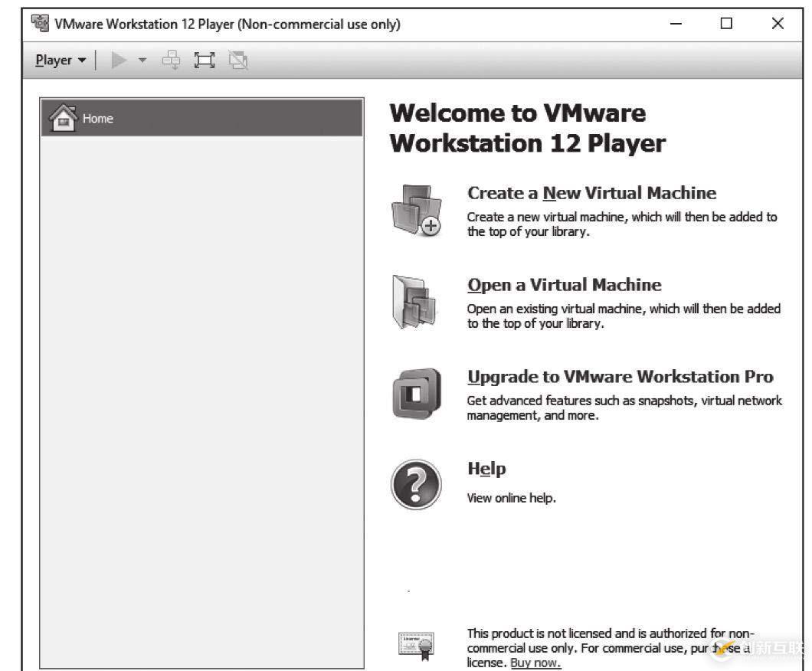Click the license certificate icon
The height and width of the screenshot is (671, 812).
pyautogui.click(x=416, y=646)
